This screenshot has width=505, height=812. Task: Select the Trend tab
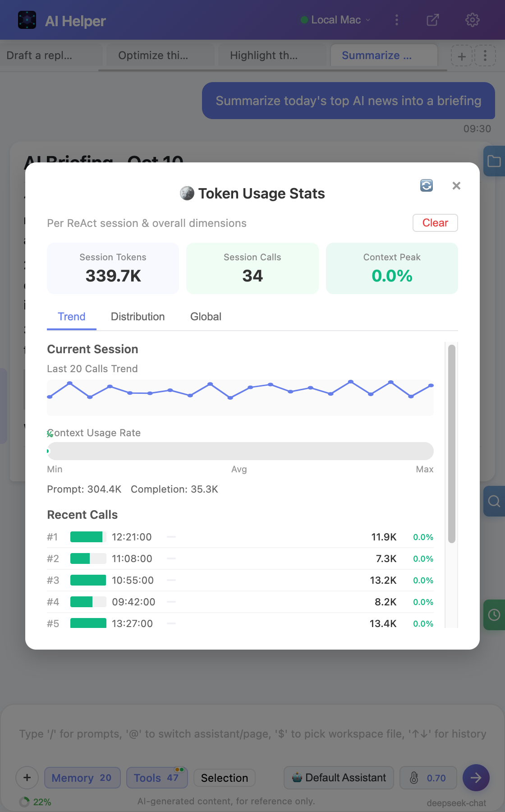click(x=72, y=317)
